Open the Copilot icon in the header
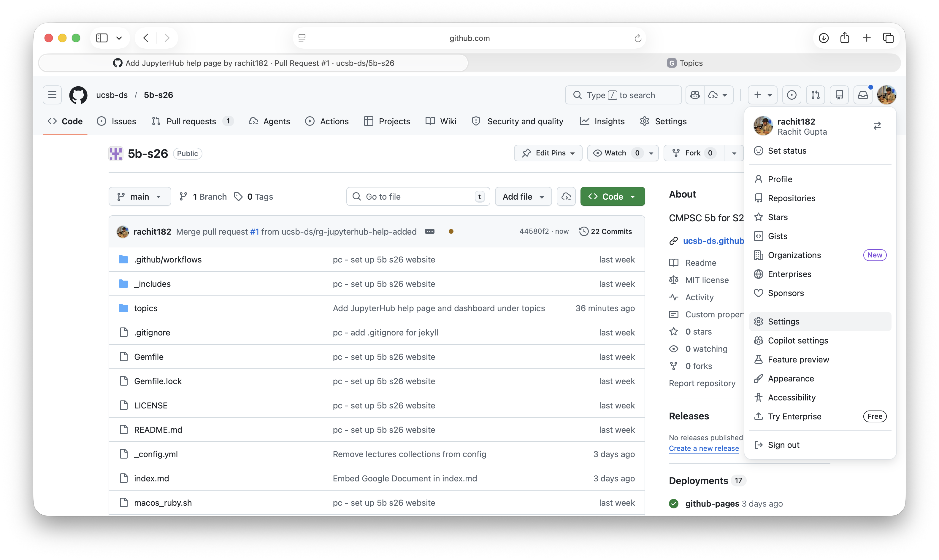Viewport: 939px width, 560px height. pos(695,95)
